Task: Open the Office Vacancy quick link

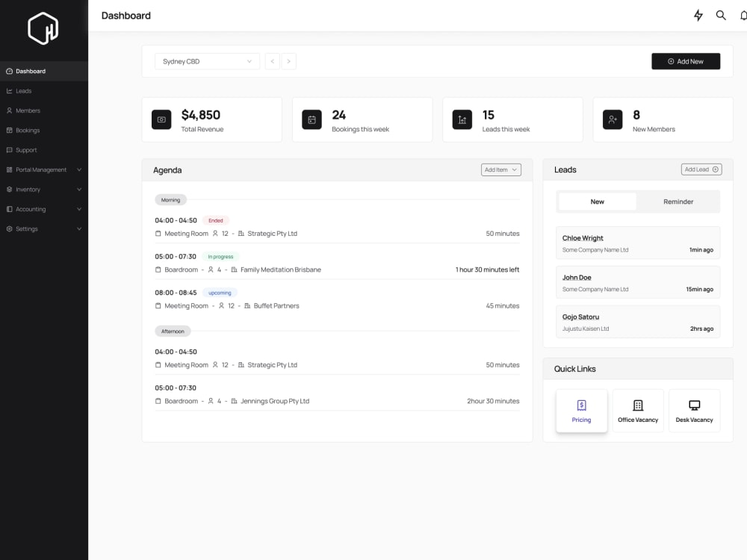Action: click(638, 411)
